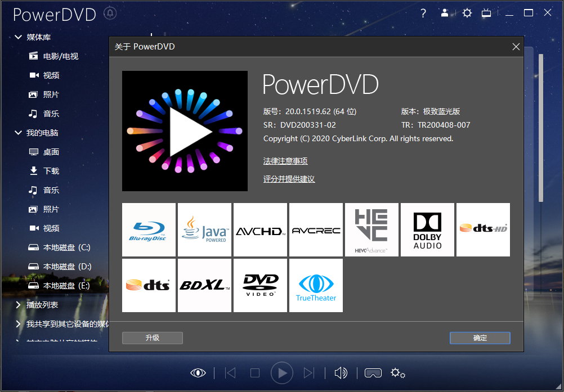
Task: Collapse the 我的电脑 section chevron
Action: click(x=18, y=133)
